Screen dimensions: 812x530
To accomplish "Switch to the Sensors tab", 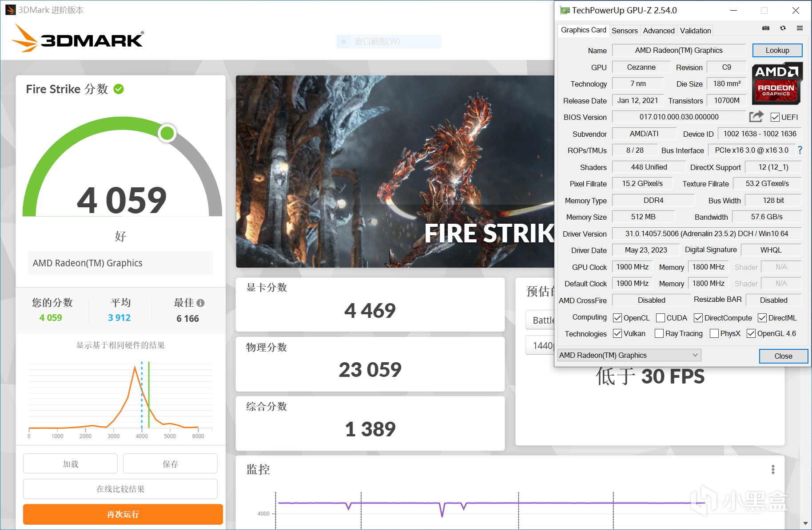I will (625, 31).
